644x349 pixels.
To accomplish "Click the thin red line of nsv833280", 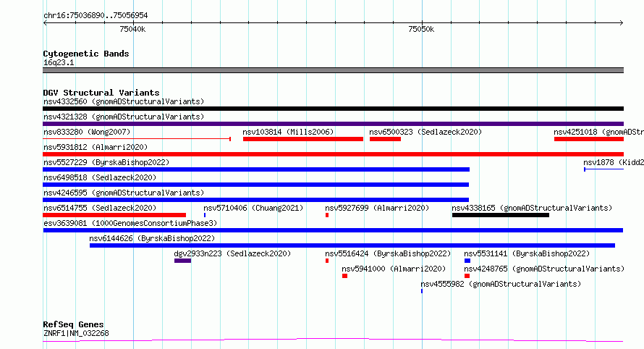I will point(137,139).
